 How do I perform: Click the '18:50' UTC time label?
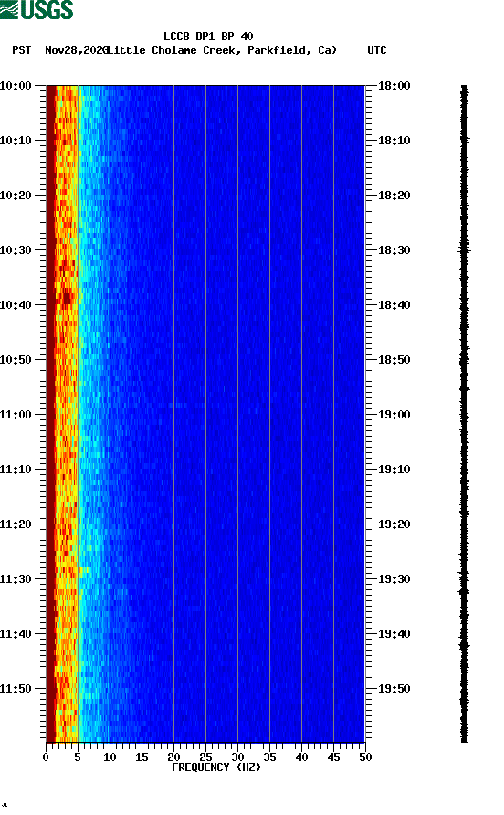[394, 360]
